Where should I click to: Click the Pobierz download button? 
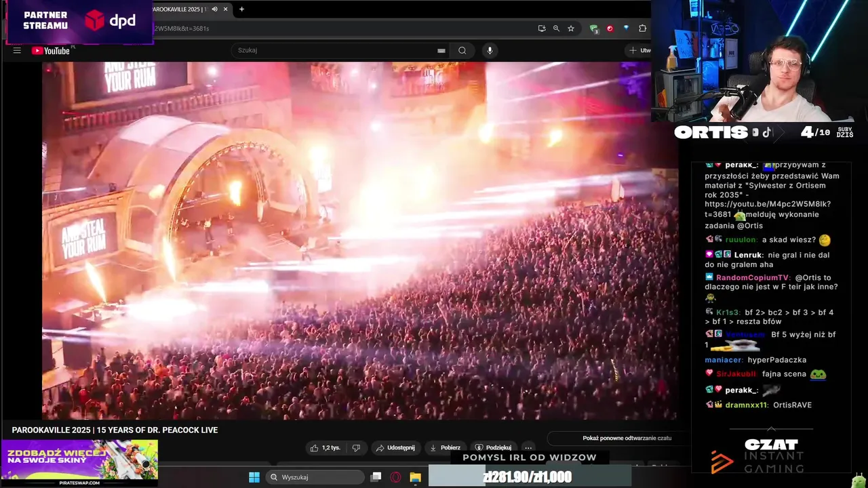[445, 447]
